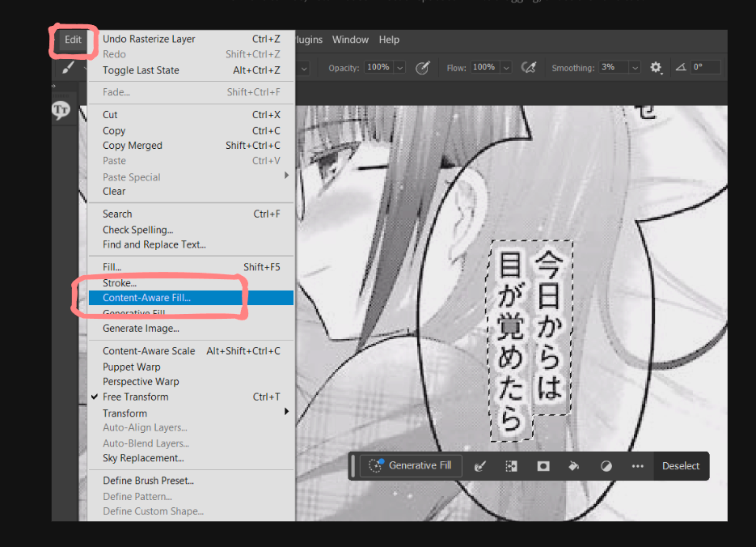Open the Help menu
This screenshot has height=547, width=756.
click(389, 40)
